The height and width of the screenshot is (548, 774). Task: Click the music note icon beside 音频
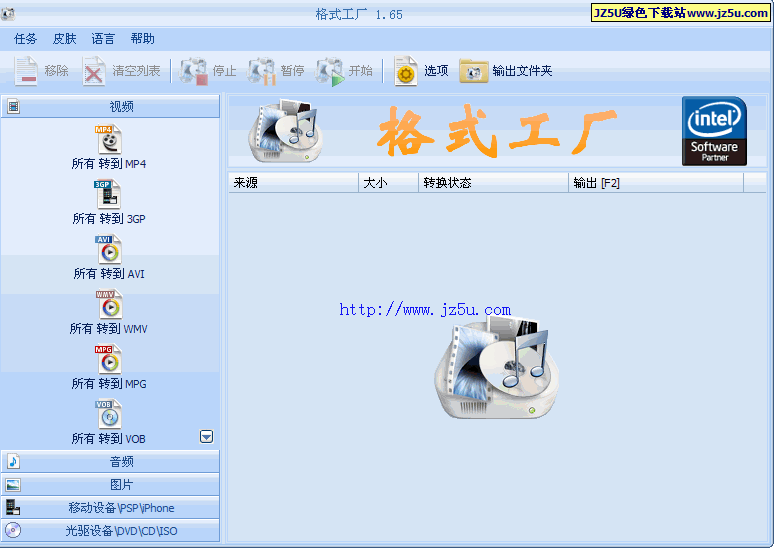[13, 462]
